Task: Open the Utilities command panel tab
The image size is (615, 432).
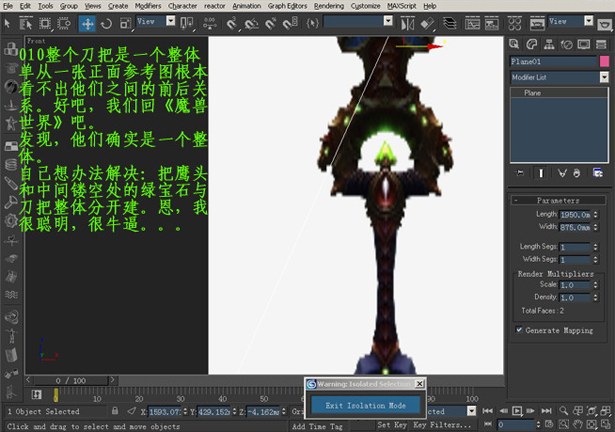Action: (x=601, y=44)
